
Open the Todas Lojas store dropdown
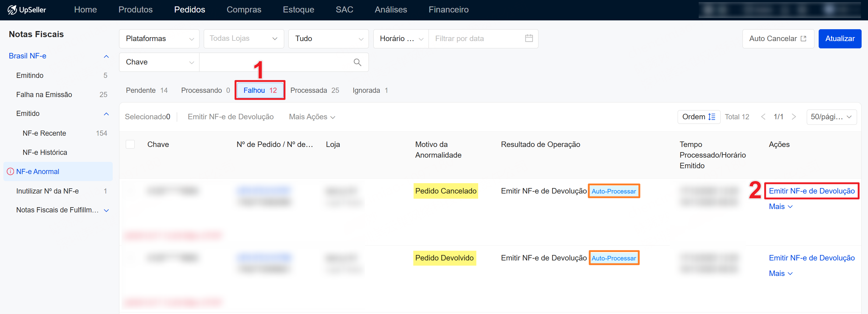[x=243, y=39]
